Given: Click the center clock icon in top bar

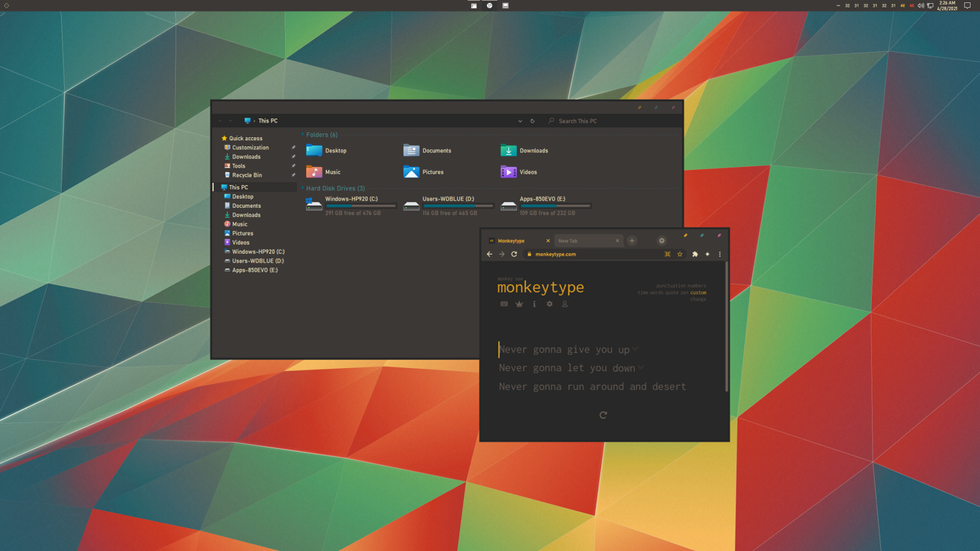Looking at the screenshot, I should coord(490,5).
